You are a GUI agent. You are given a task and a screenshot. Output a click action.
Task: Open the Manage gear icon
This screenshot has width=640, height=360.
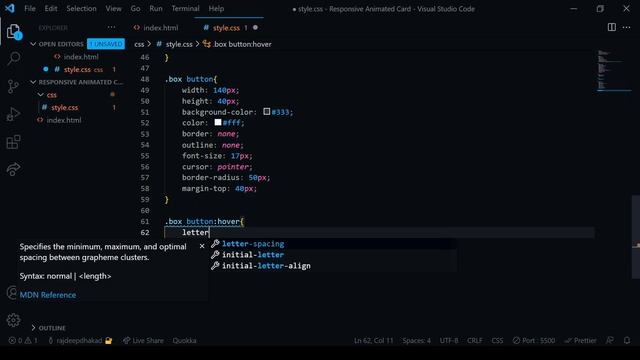pos(13,320)
